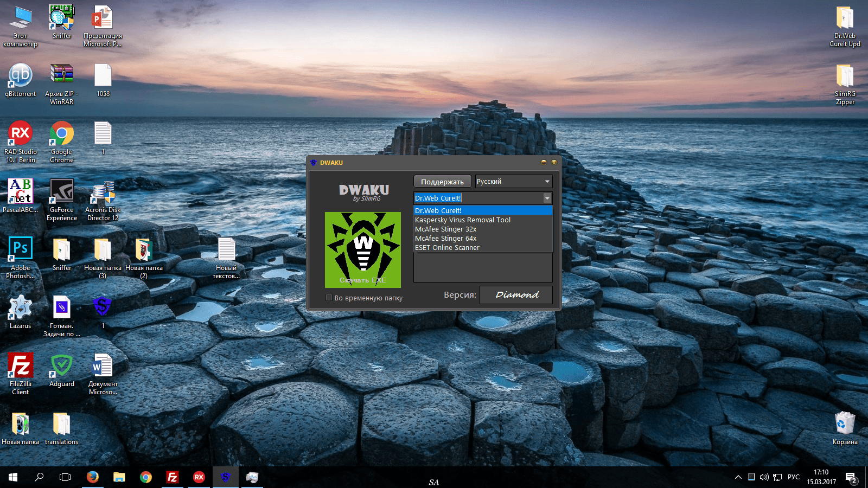Screen dimensions: 868x488
Task: Open the clock showing 17:10
Action: pyautogui.click(x=821, y=477)
